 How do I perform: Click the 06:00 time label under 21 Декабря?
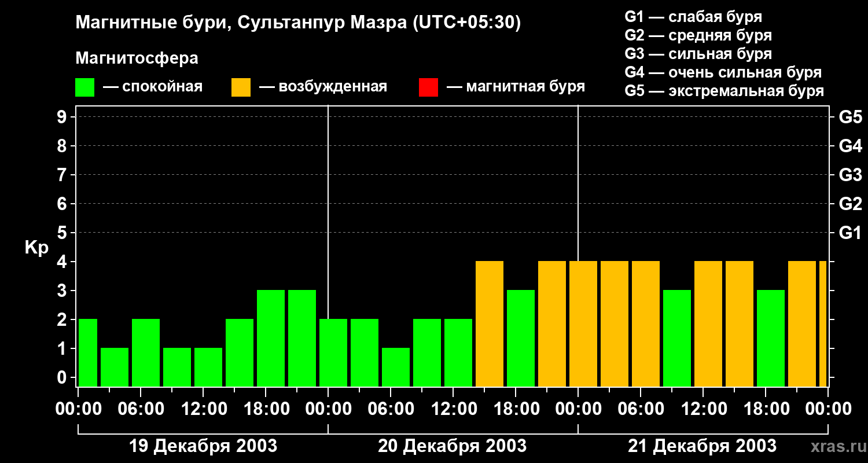pyautogui.click(x=641, y=409)
